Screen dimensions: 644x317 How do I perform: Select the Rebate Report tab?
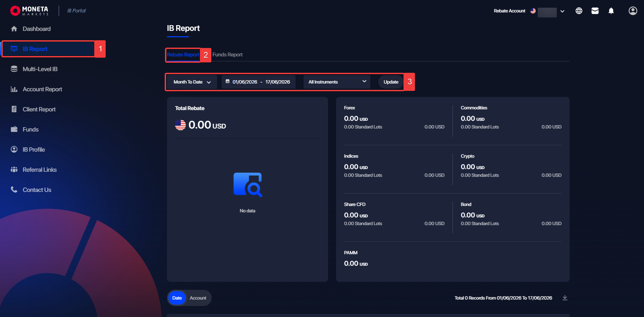pos(183,55)
